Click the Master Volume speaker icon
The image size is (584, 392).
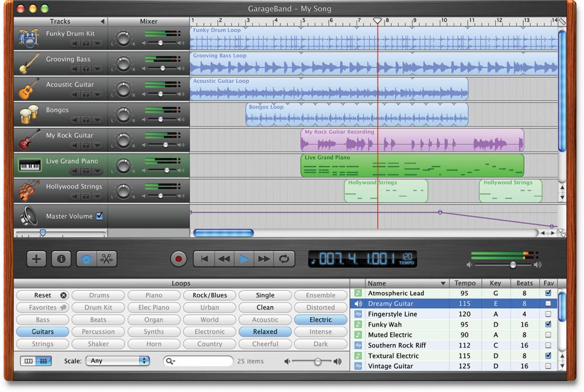pyautogui.click(x=29, y=216)
